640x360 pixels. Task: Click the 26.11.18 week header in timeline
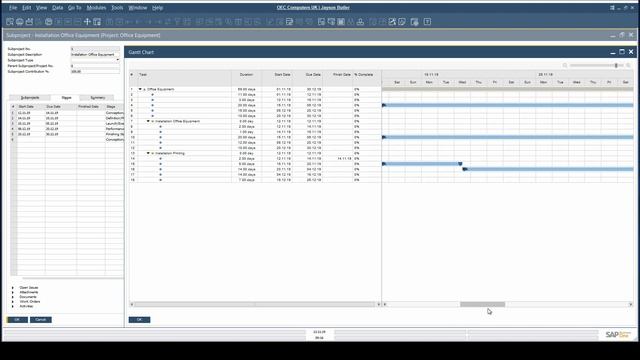[x=545, y=75]
